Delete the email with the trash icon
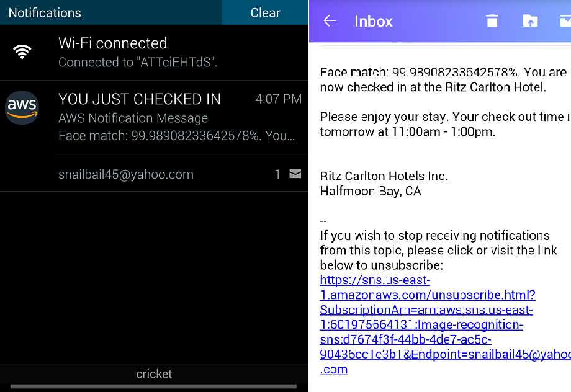Viewport: 571px width, 392px height. (x=492, y=20)
